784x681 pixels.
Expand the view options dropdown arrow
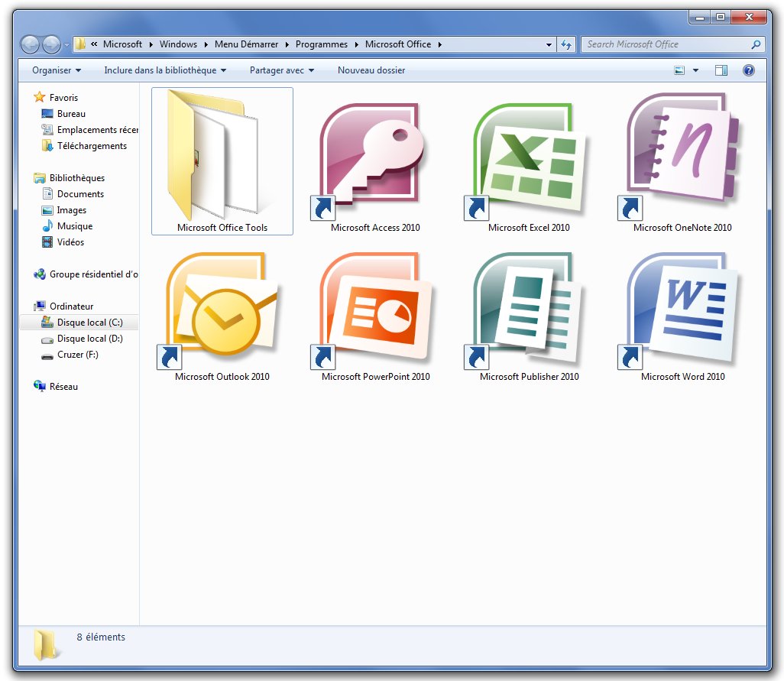pos(695,70)
